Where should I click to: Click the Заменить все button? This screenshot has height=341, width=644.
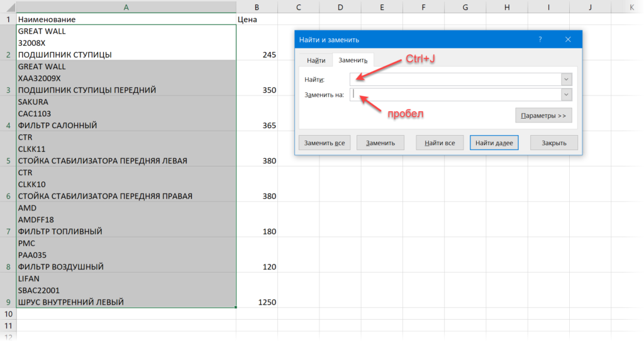click(325, 143)
